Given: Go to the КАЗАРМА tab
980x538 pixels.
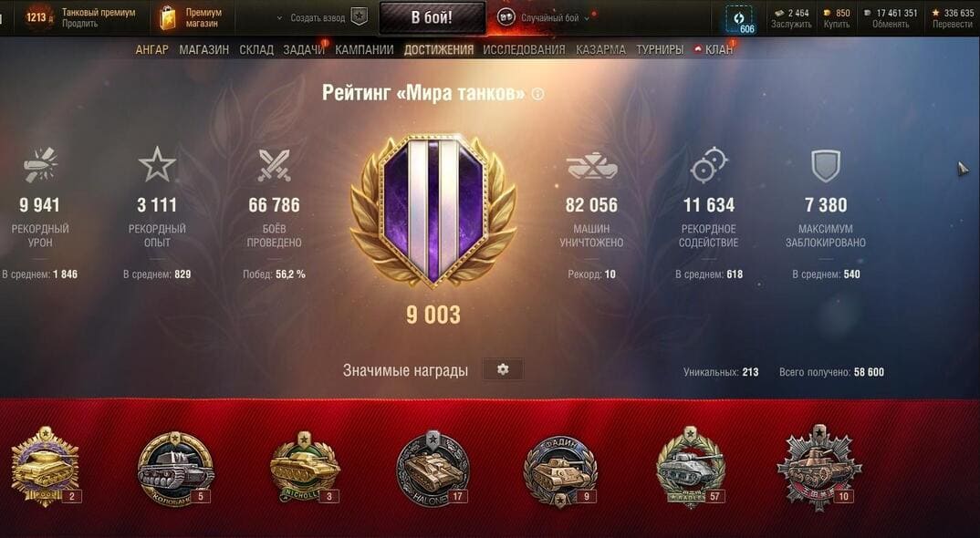Looking at the screenshot, I should [600, 49].
